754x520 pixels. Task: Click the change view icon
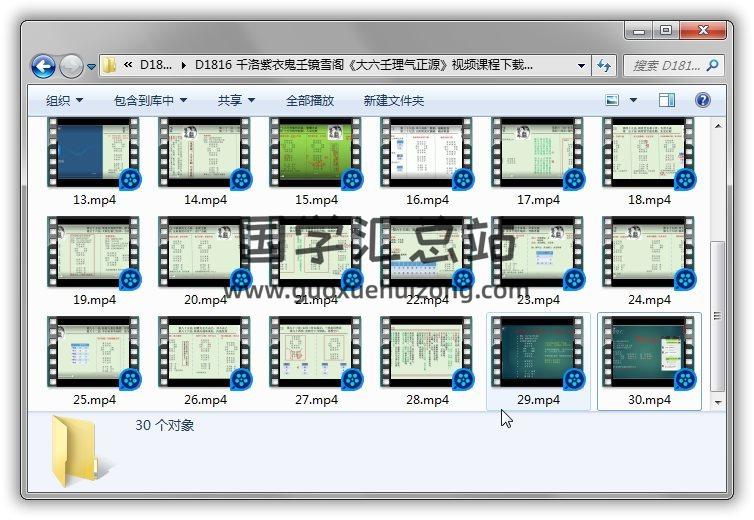pos(612,100)
